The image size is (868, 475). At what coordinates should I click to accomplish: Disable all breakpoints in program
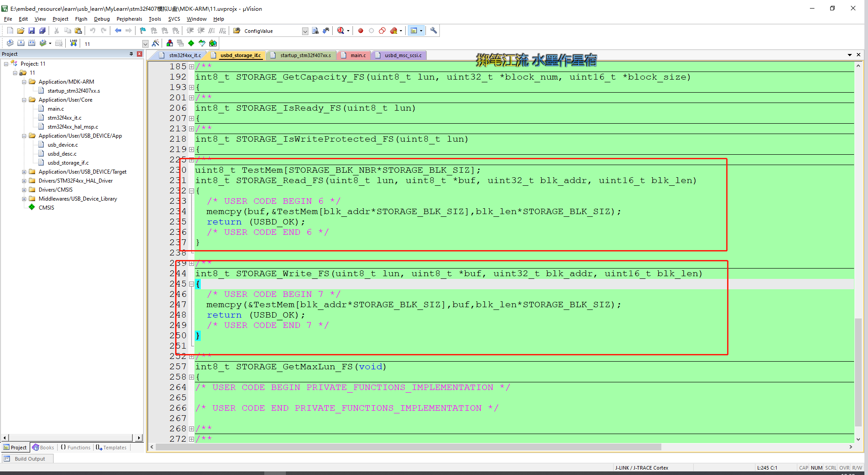(382, 30)
